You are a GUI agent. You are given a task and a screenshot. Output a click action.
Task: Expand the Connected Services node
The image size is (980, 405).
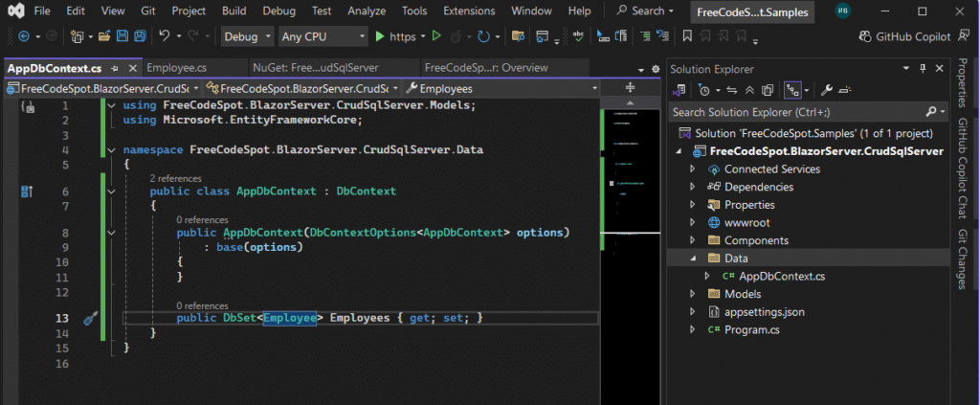(692, 169)
